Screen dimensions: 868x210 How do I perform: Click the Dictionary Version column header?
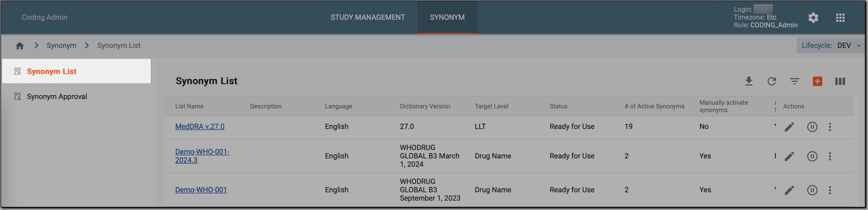pos(425,106)
